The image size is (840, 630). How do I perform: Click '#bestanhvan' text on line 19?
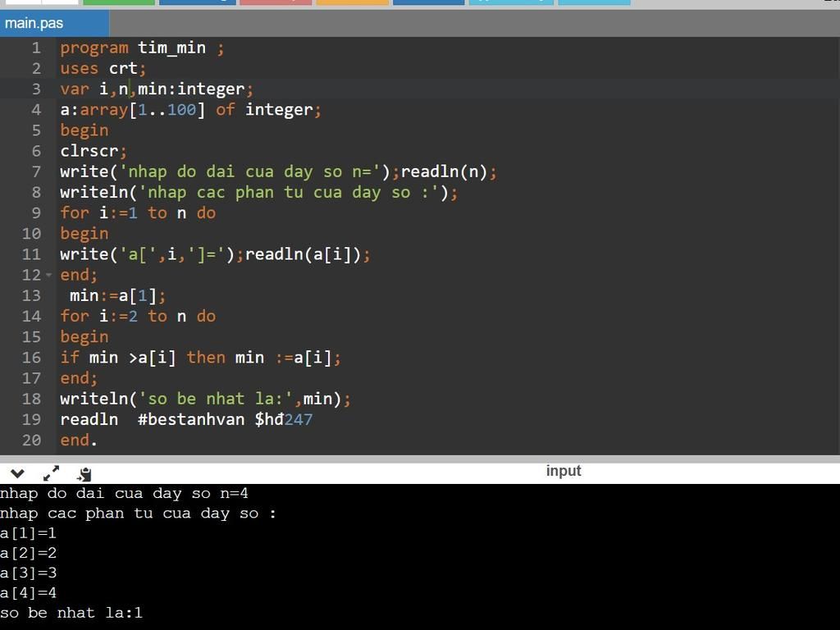click(x=191, y=419)
